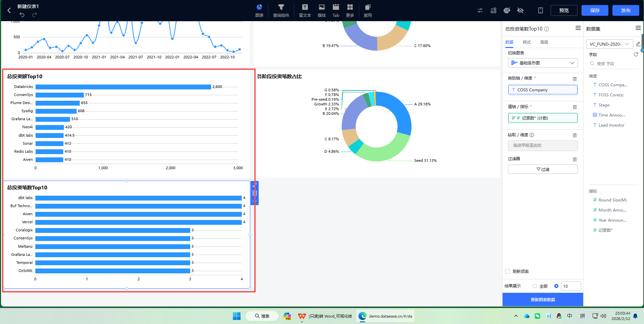644x324 pixels.
Task: Open the palette style icon
Action: tap(507, 10)
